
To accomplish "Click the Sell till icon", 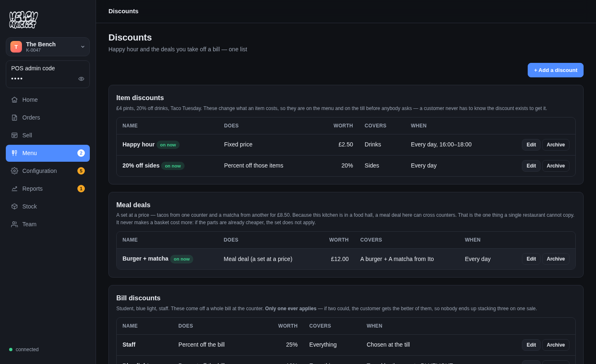I will tap(14, 135).
